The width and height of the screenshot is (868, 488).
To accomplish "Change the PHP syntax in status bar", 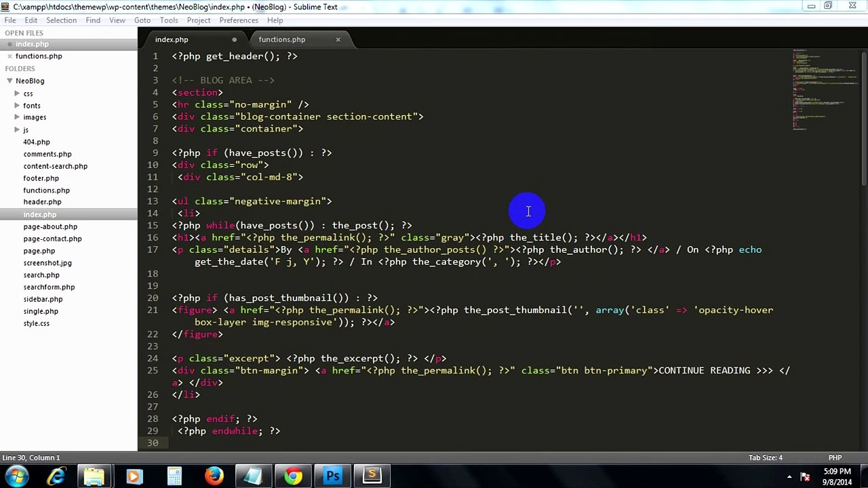I will point(835,457).
